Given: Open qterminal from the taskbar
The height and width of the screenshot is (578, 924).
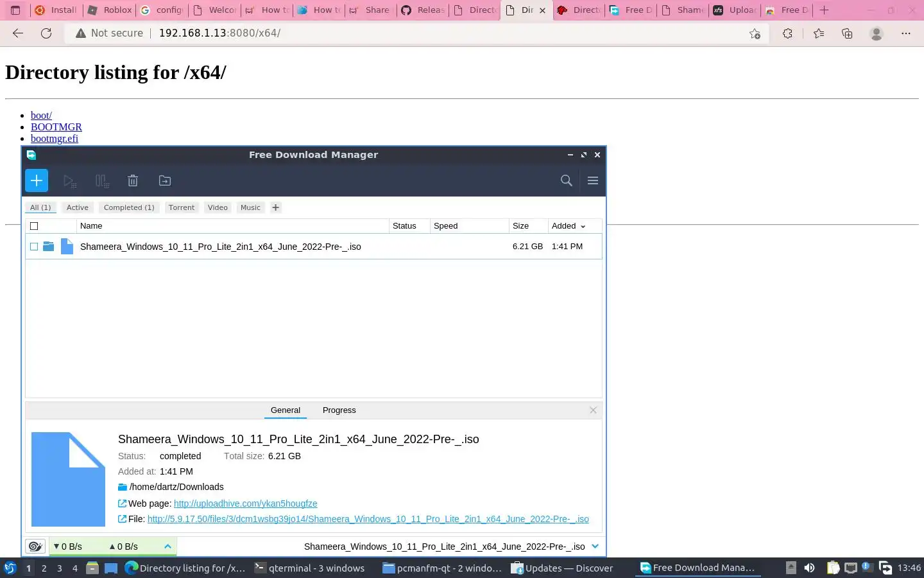Looking at the screenshot, I should 310,568.
